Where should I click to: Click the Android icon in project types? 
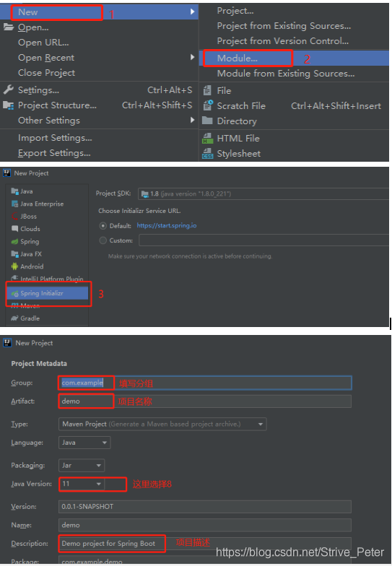point(14,266)
